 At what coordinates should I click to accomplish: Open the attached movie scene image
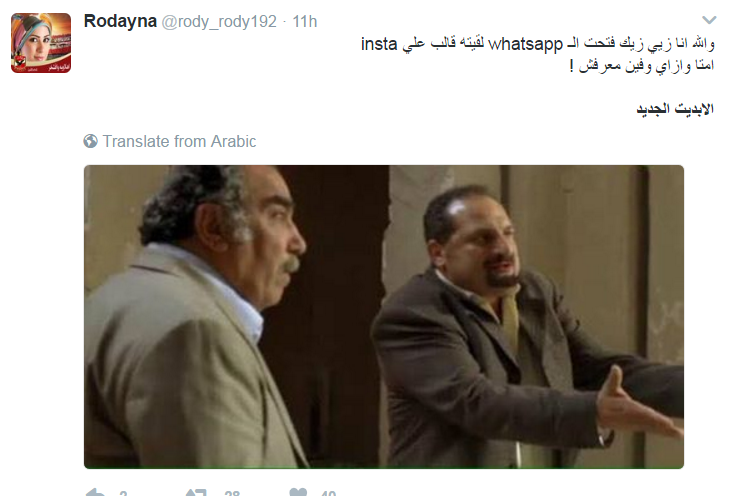(x=384, y=317)
